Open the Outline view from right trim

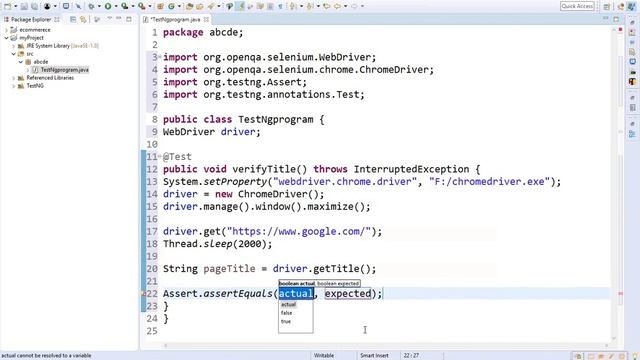coord(632,134)
